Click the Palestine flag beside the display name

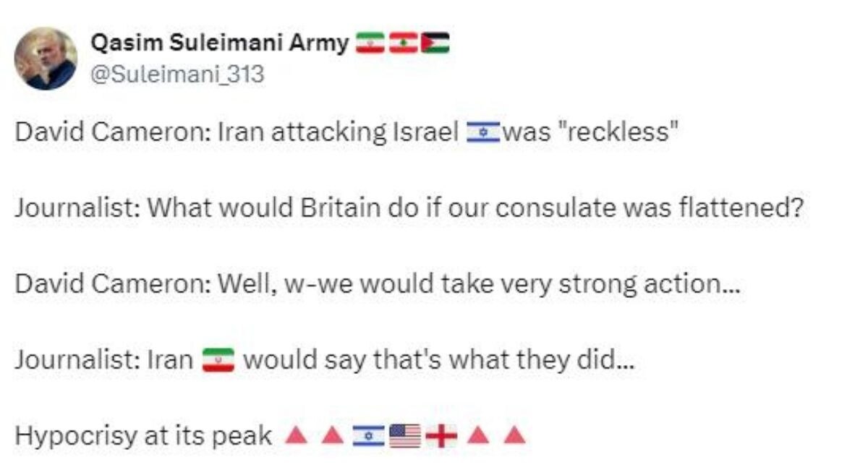coord(435,44)
